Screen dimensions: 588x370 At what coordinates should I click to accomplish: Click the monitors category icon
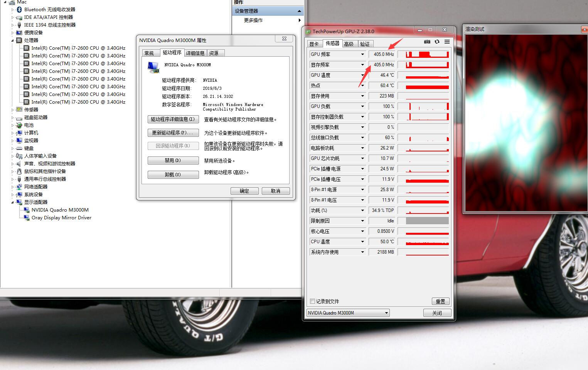(x=19, y=140)
